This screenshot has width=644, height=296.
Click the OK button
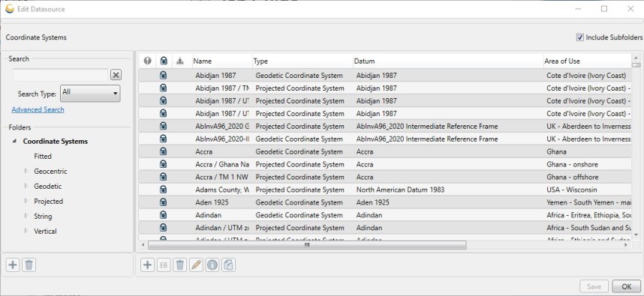pyautogui.click(x=626, y=286)
